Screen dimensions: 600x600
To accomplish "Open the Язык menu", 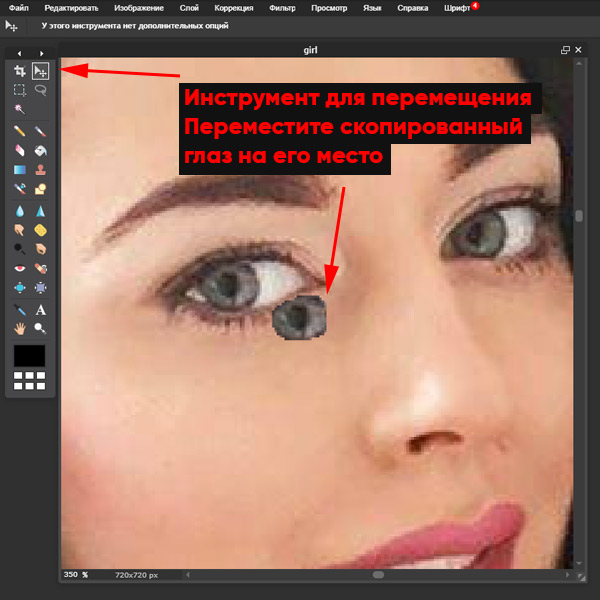I will pyautogui.click(x=372, y=8).
